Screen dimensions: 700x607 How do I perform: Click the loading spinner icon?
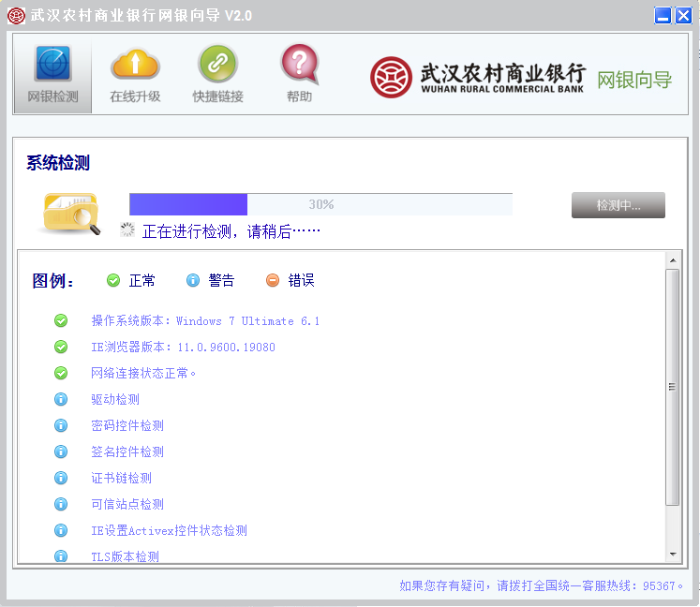click(127, 229)
